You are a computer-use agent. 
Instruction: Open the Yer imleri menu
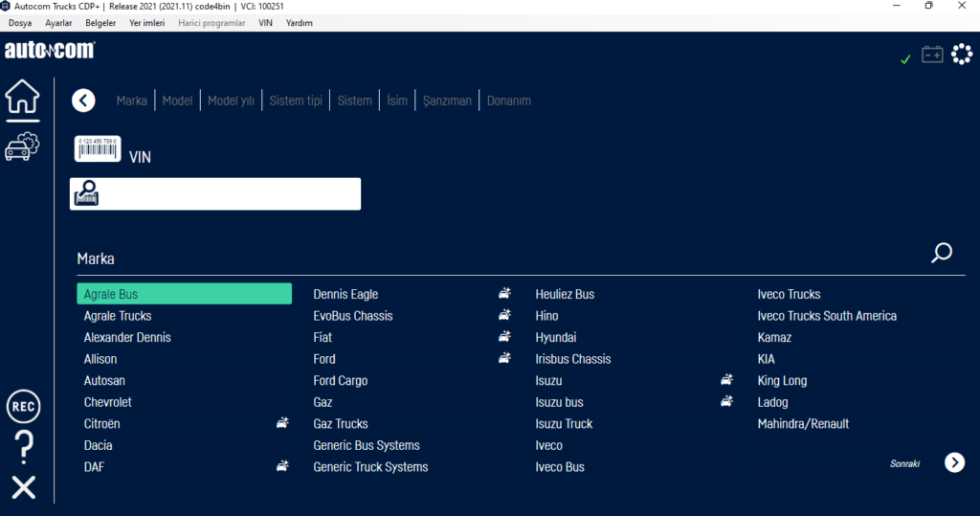[x=146, y=23]
